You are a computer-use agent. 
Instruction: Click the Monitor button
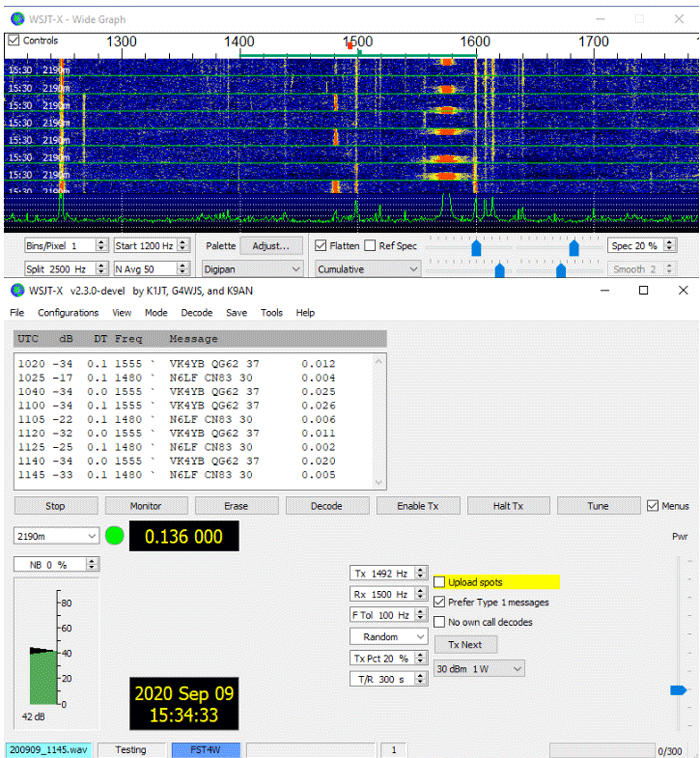[146, 506]
